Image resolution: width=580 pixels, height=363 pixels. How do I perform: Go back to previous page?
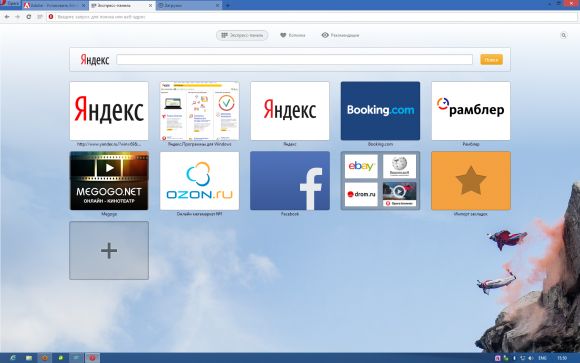point(7,17)
